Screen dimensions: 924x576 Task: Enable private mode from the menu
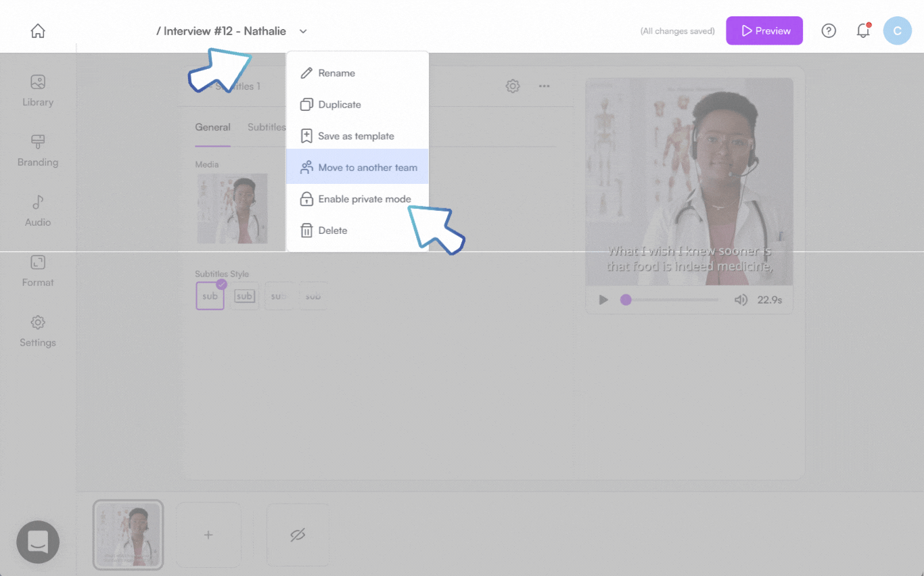357,199
